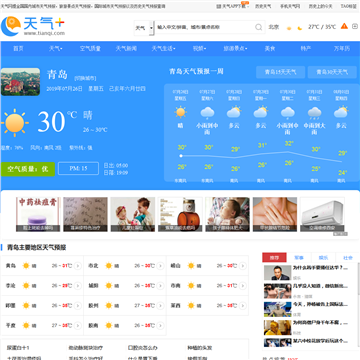Expand the 天气 nav dropdown menu
360x360 pixels.
click(x=56, y=49)
